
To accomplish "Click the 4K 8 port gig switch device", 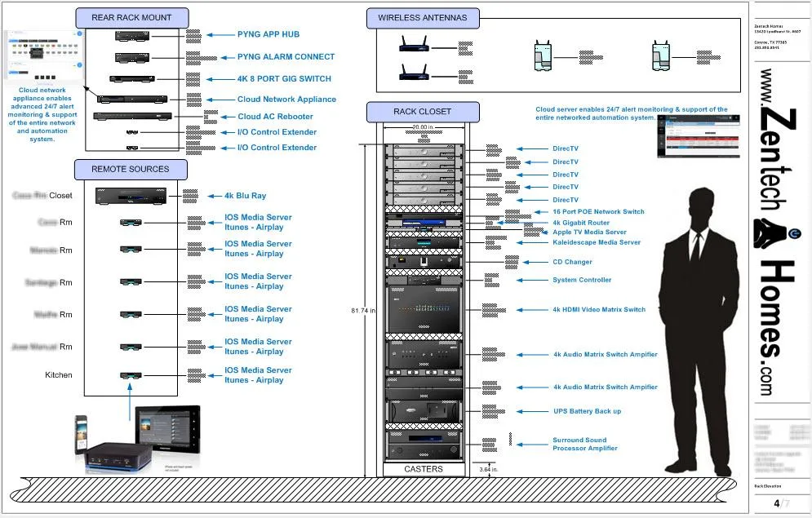I will tap(132, 78).
